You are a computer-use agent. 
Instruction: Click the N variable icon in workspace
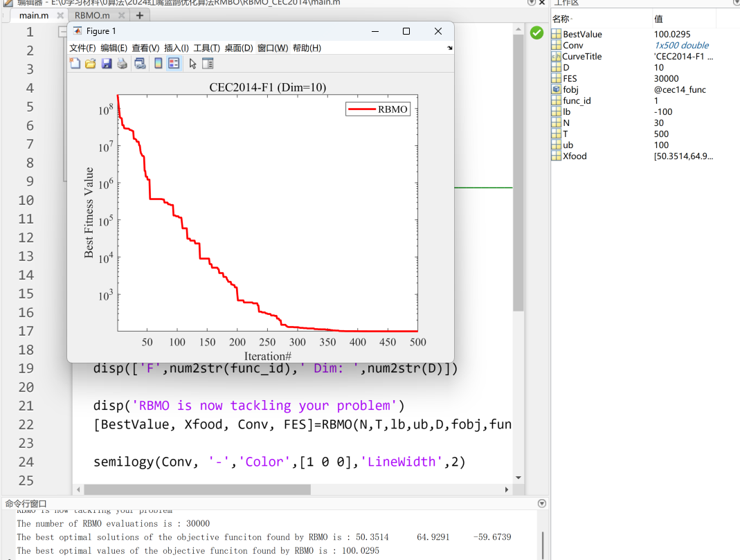[557, 123]
